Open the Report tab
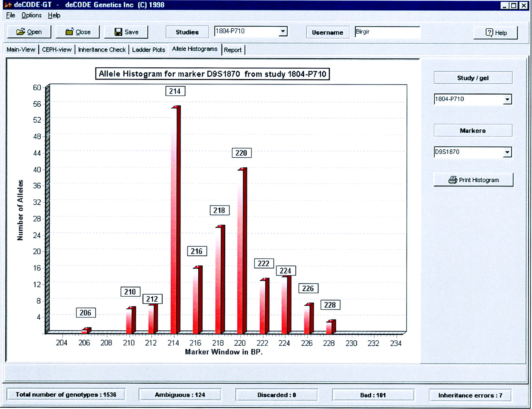This screenshot has height=409, width=532. (233, 50)
